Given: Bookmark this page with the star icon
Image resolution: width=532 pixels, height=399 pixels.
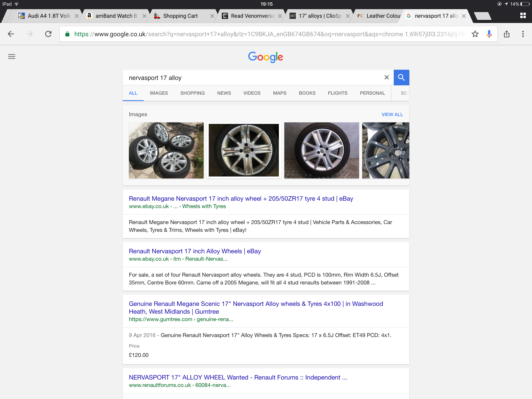Looking at the screenshot, I should click(475, 34).
